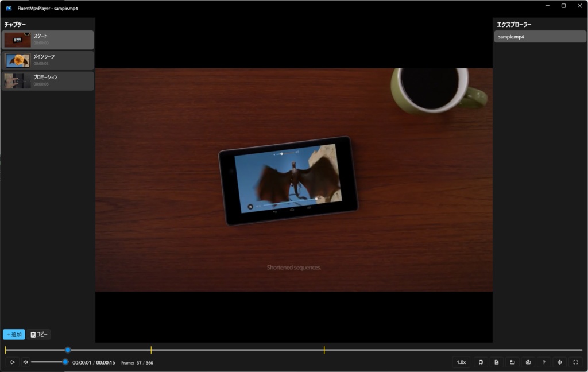Adjust the volume slider next to the speaker
Image resolution: width=588 pixels, height=372 pixels.
(49, 362)
